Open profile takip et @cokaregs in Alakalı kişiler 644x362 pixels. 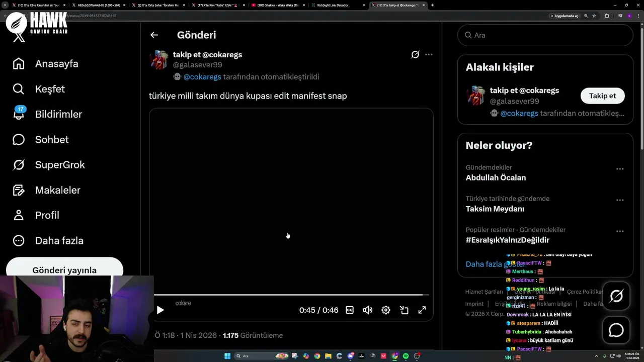[x=524, y=90]
